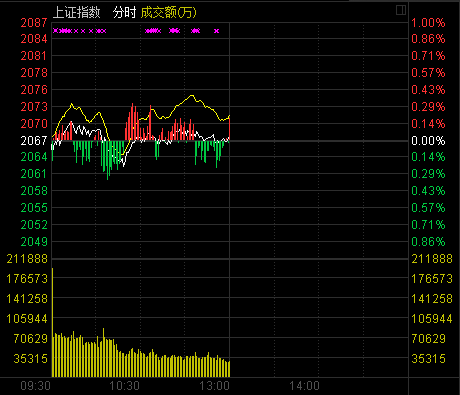
Task: Click the left 211888 volume scale label
Action: coord(27,259)
